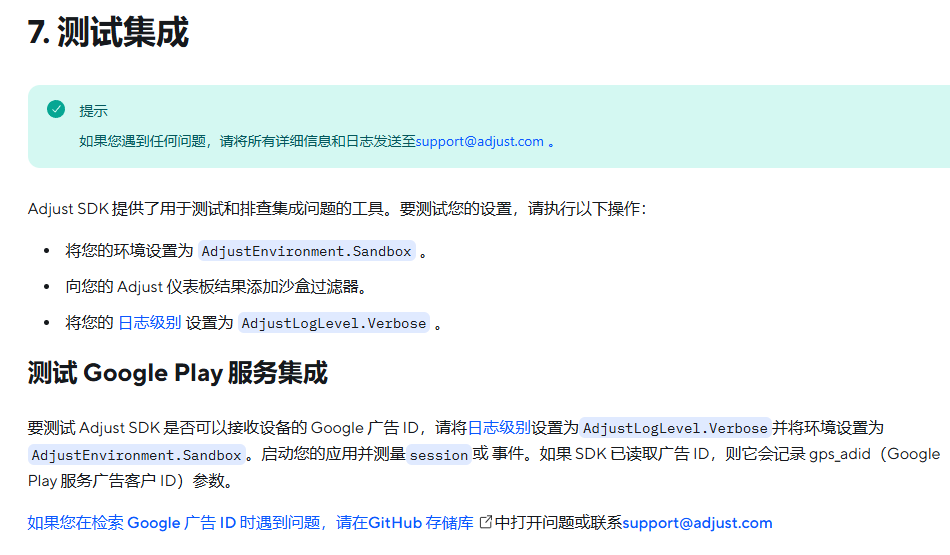Screen dimensions: 950x555
Task: Open support@adjust.com link at page bottom
Action: tap(697, 523)
